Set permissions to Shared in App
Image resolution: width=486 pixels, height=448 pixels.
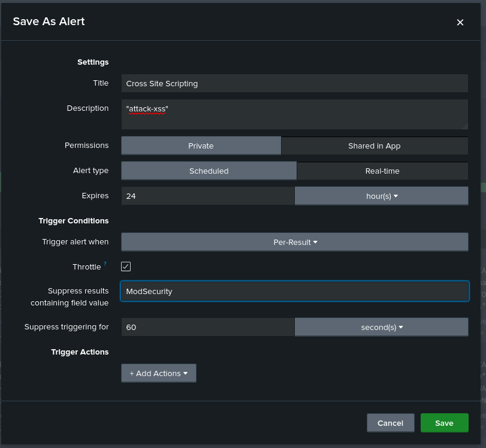point(375,146)
